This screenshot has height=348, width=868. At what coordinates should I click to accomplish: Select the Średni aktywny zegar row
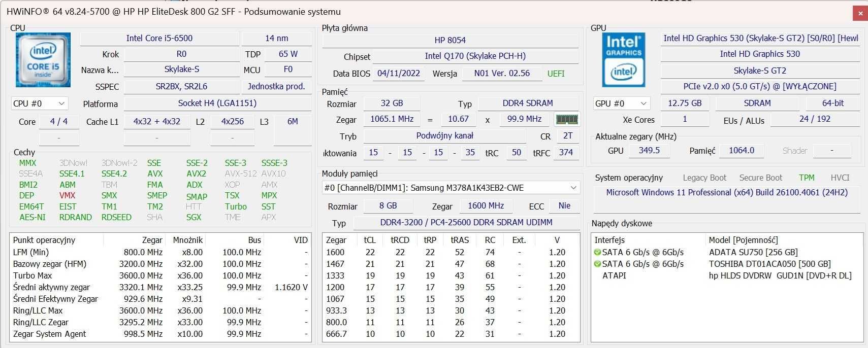pos(160,287)
